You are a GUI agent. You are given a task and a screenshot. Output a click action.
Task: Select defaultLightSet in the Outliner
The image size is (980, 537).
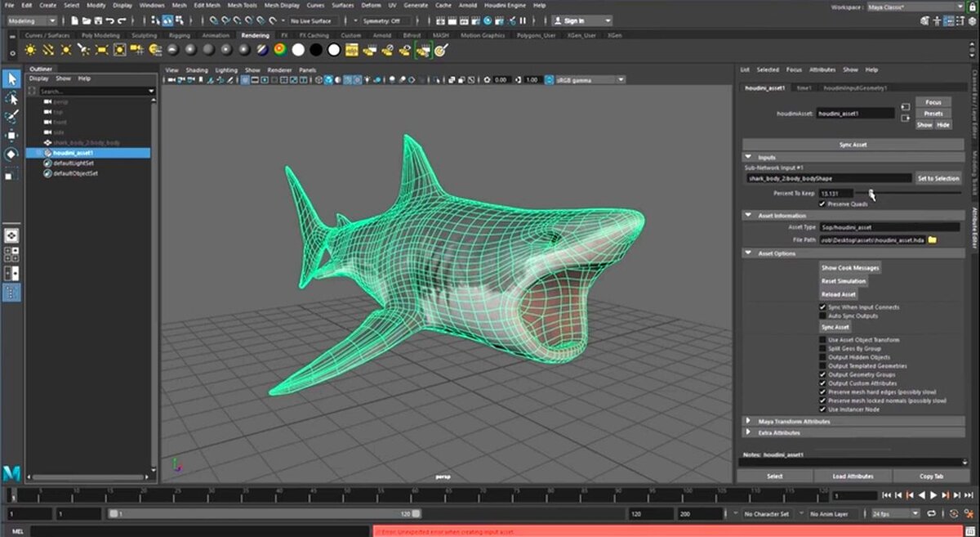pos(73,163)
